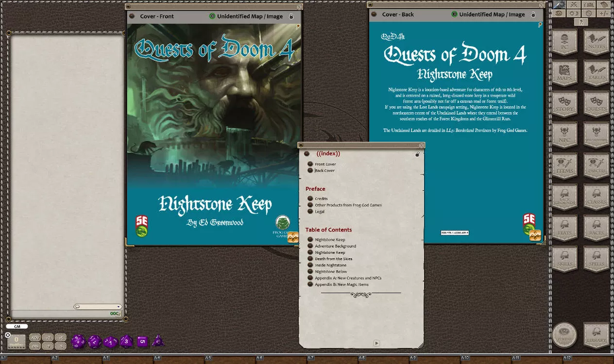Toggle the ADV modifier button
The height and width of the screenshot is (364, 614).
pyautogui.click(x=35, y=337)
